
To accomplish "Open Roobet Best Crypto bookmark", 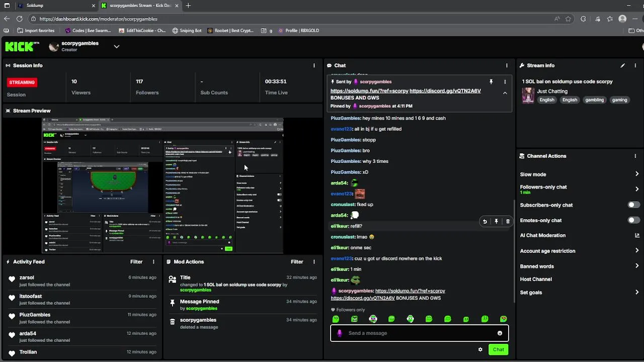I will 230,30.
